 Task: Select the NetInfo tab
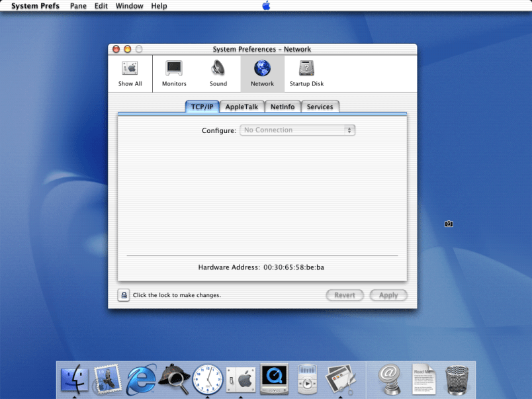283,107
